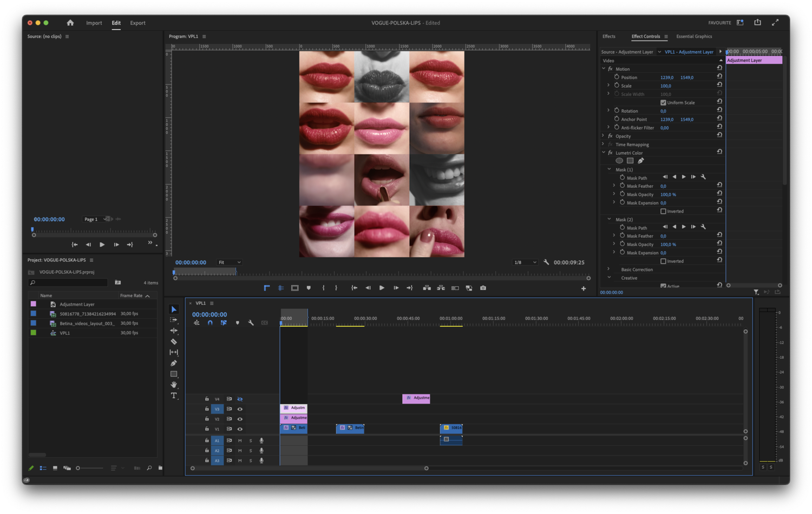This screenshot has width=812, height=514.
Task: Click the Lift button in Program monitor
Action: tap(427, 288)
